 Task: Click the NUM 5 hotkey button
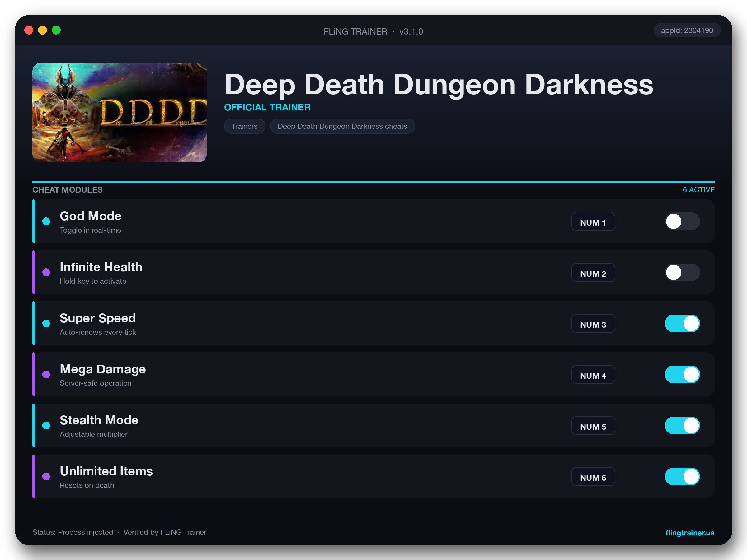(593, 426)
